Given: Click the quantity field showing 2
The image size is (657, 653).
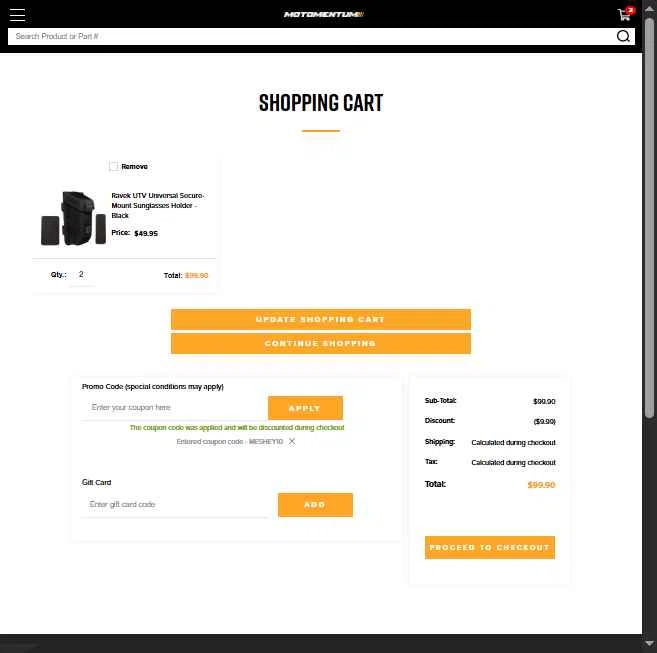Looking at the screenshot, I should (81, 275).
